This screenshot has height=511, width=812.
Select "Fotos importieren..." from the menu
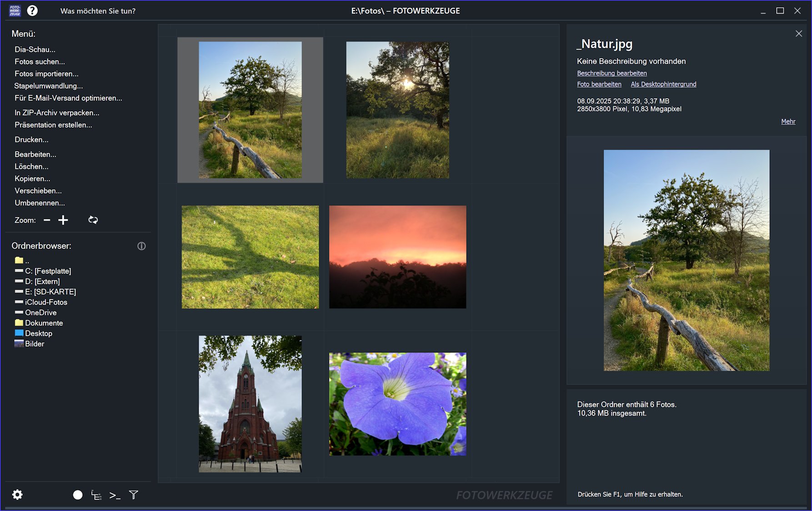click(x=46, y=74)
